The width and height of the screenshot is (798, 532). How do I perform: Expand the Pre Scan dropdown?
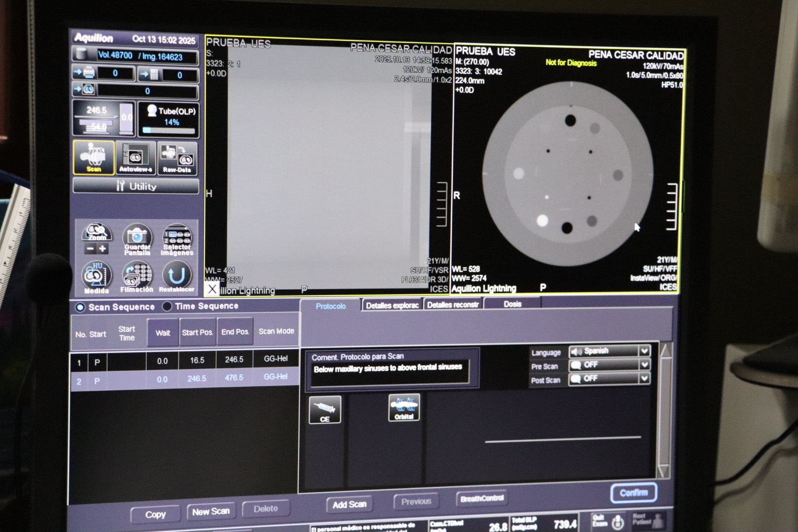coord(609,365)
